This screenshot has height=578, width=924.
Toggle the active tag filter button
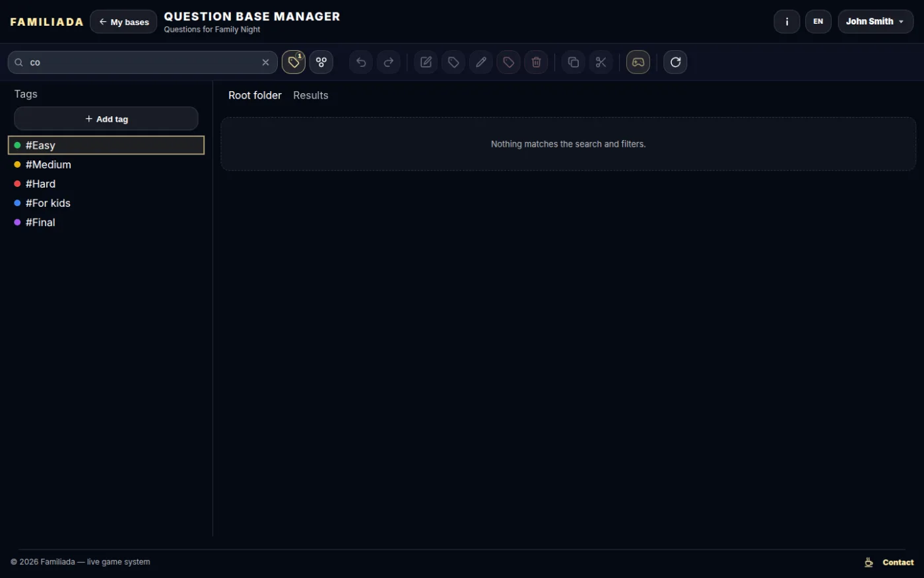pyautogui.click(x=294, y=62)
